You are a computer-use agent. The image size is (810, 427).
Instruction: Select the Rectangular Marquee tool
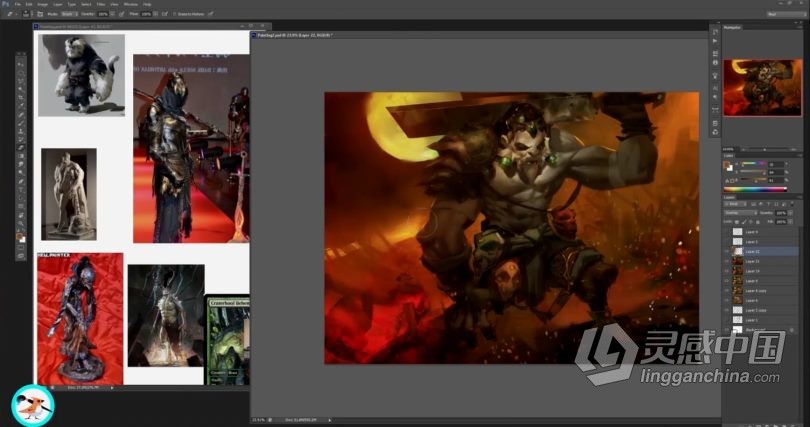pyautogui.click(x=20, y=73)
